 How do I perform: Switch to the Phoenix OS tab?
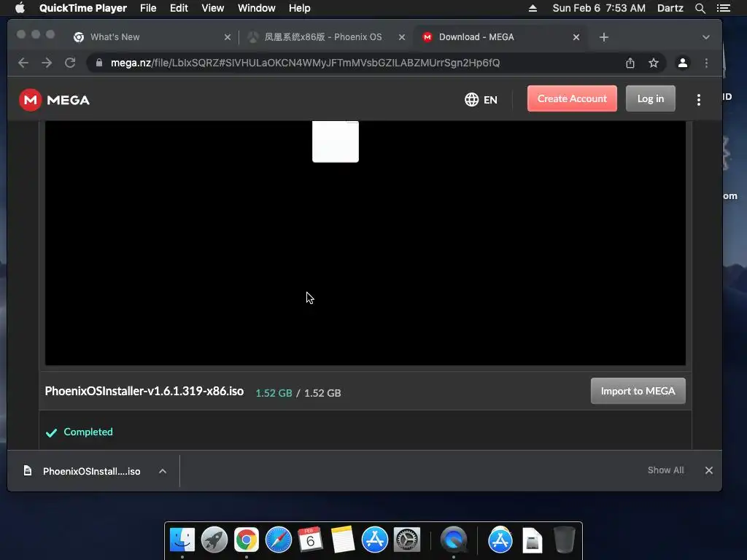[x=326, y=36]
